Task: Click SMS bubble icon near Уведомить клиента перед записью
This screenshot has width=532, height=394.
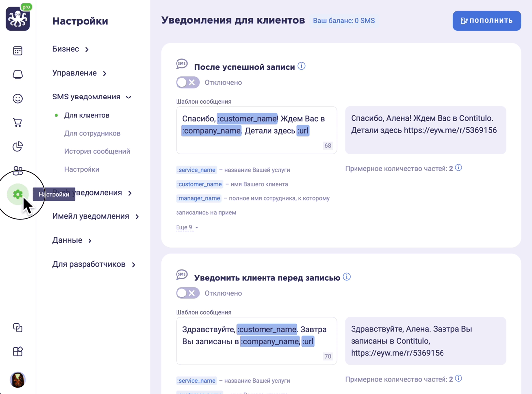Action: pyautogui.click(x=182, y=275)
